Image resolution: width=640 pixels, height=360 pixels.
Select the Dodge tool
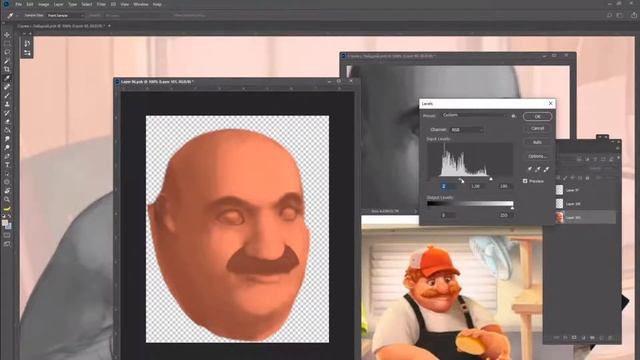point(7,147)
